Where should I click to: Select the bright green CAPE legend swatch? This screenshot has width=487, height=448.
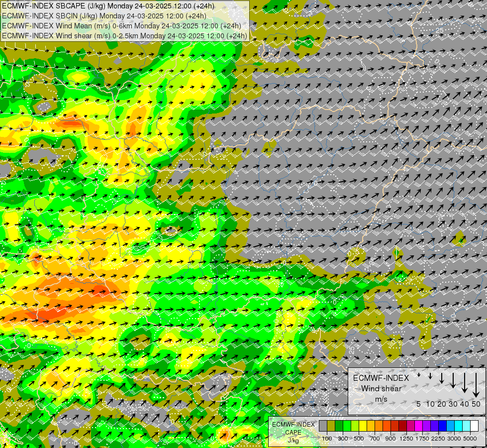click(347, 426)
